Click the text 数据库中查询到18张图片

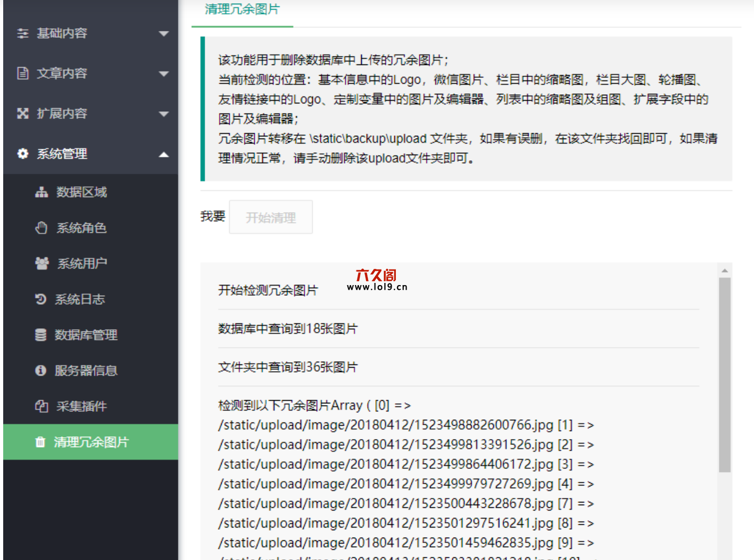[288, 329]
